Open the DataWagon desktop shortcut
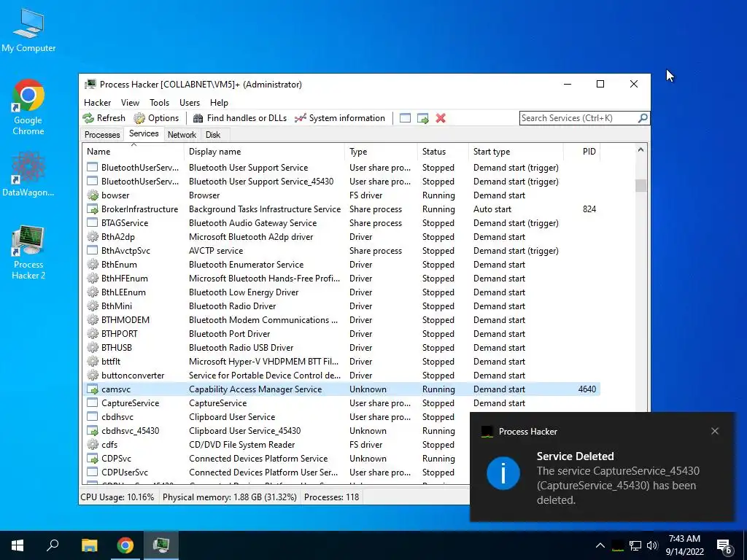 pos(28,174)
